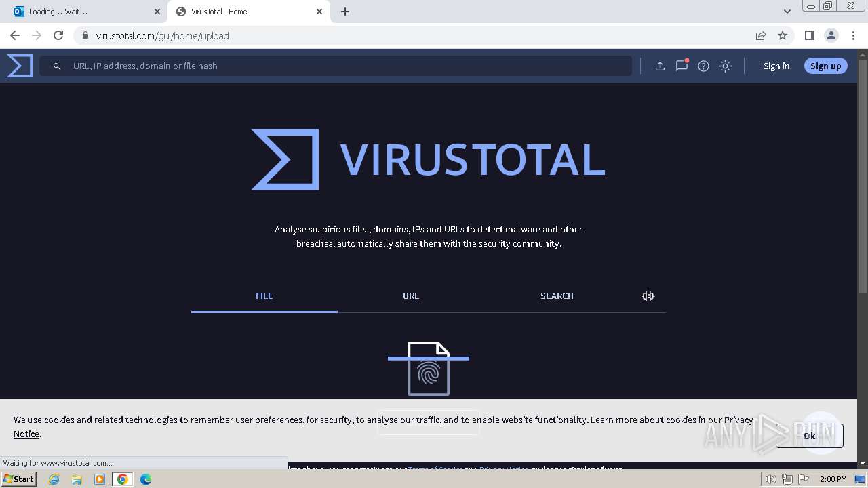Switch to the URL tab
Screen dimensions: 868x488
point(411,296)
